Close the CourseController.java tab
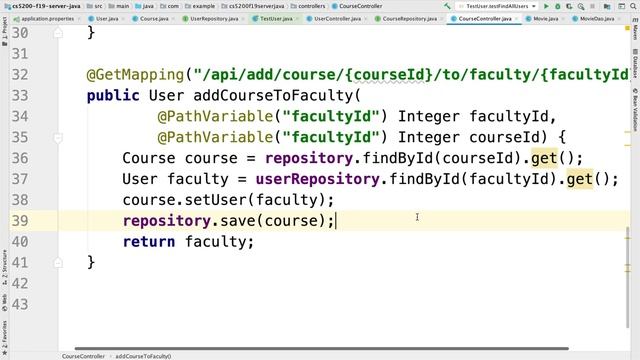Image resolution: width=640 pixels, height=360 pixels. [516, 19]
